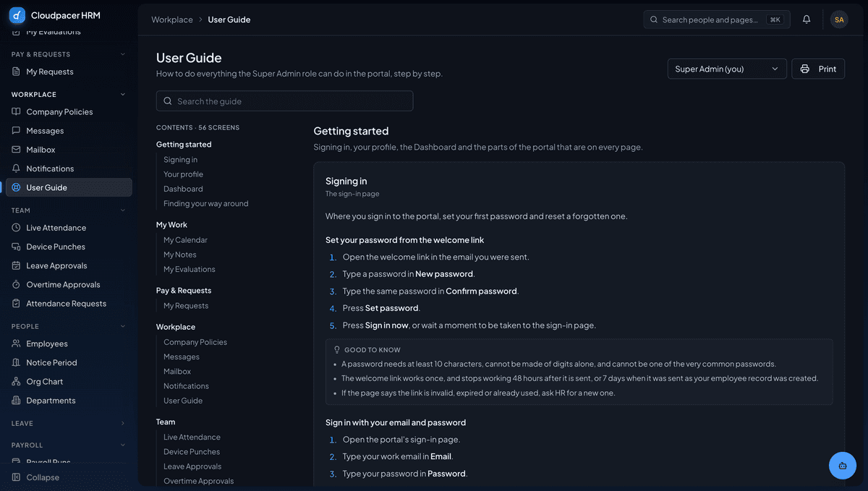868x491 pixels.
Task: Open My Calendar in guide contents
Action: point(185,240)
